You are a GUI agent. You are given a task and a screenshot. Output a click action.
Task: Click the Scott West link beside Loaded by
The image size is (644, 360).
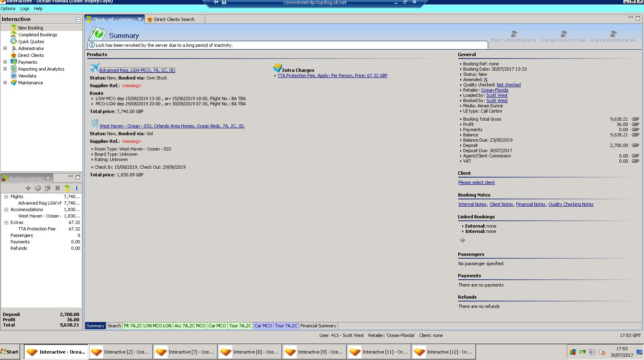pyautogui.click(x=497, y=95)
